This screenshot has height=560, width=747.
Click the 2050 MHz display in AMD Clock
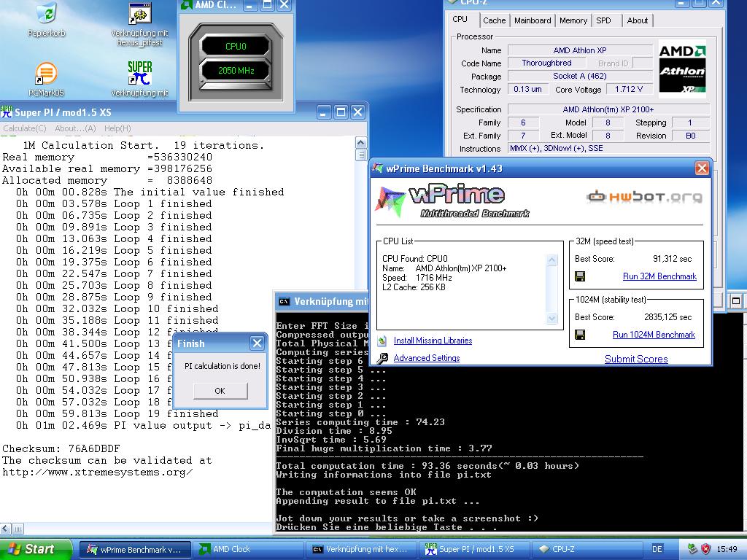236,71
